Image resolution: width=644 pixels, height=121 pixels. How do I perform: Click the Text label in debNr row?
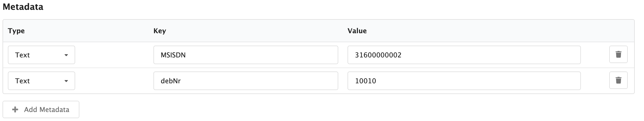[x=22, y=81]
